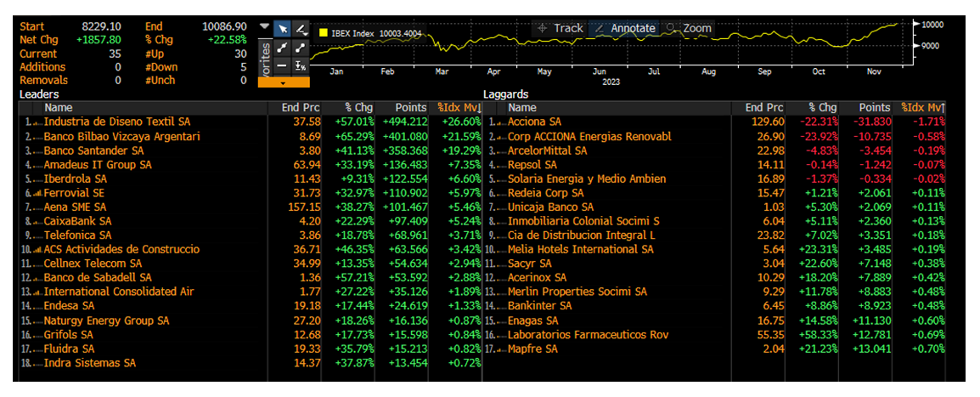Viewport: 980px width, 397px height.
Task: Expand the orange favorites dropdown arrow
Action: [x=282, y=82]
